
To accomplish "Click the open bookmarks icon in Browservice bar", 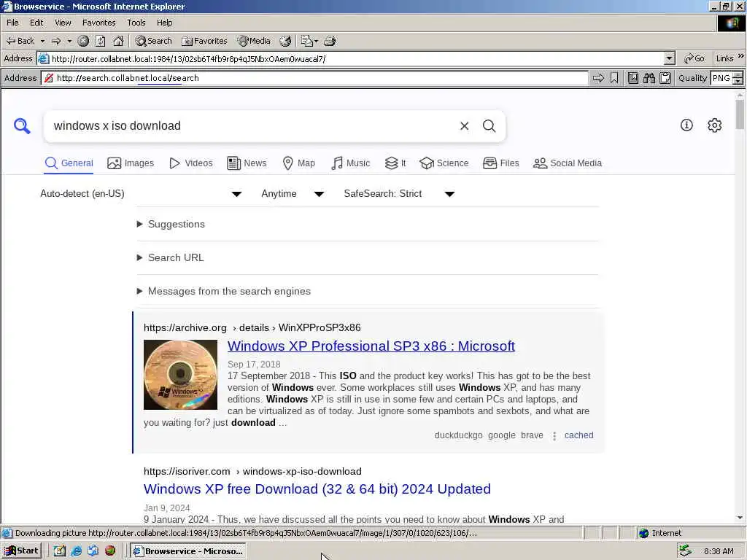I will click(x=633, y=78).
